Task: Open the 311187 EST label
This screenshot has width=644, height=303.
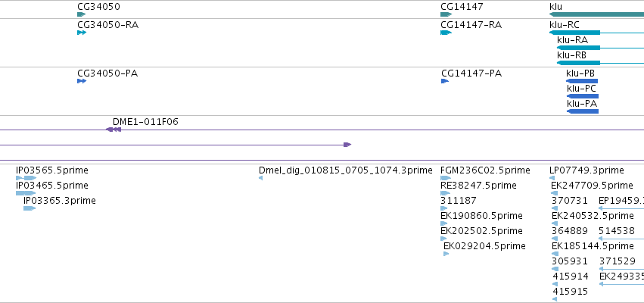Action: click(459, 201)
